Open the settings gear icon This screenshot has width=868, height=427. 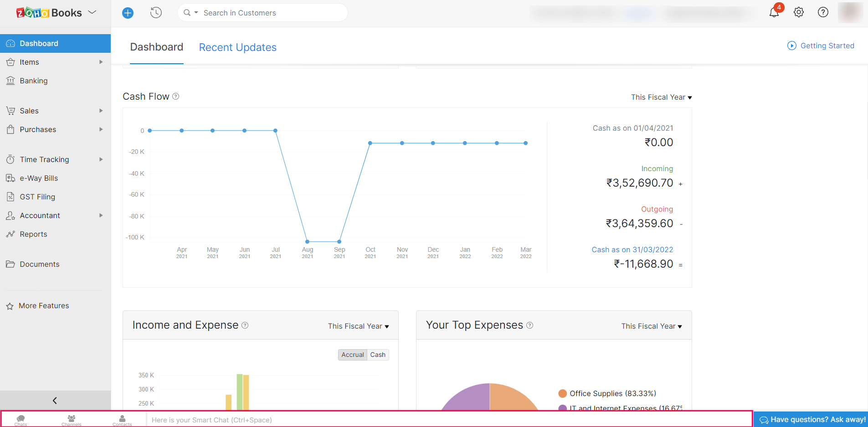point(798,12)
